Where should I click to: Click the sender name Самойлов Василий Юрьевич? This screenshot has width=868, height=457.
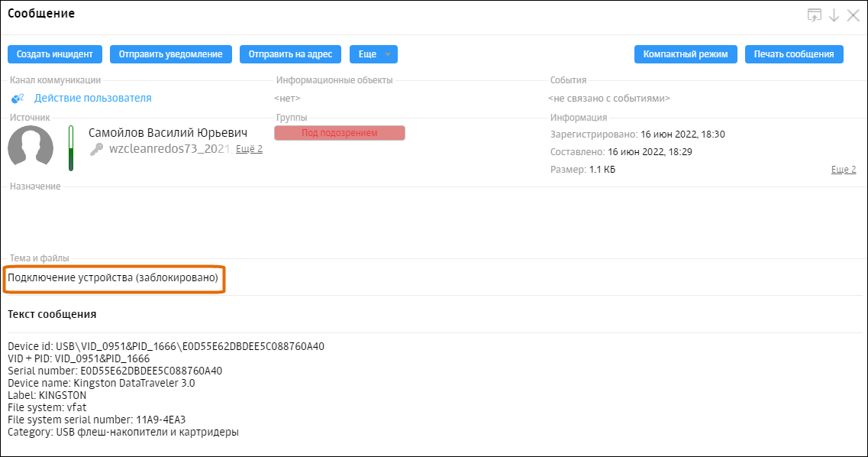click(x=168, y=133)
